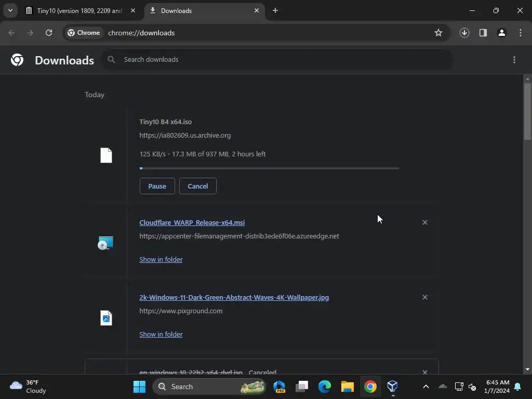Close the Downloads tab
Image resolution: width=532 pixels, height=399 pixels.
(257, 10)
